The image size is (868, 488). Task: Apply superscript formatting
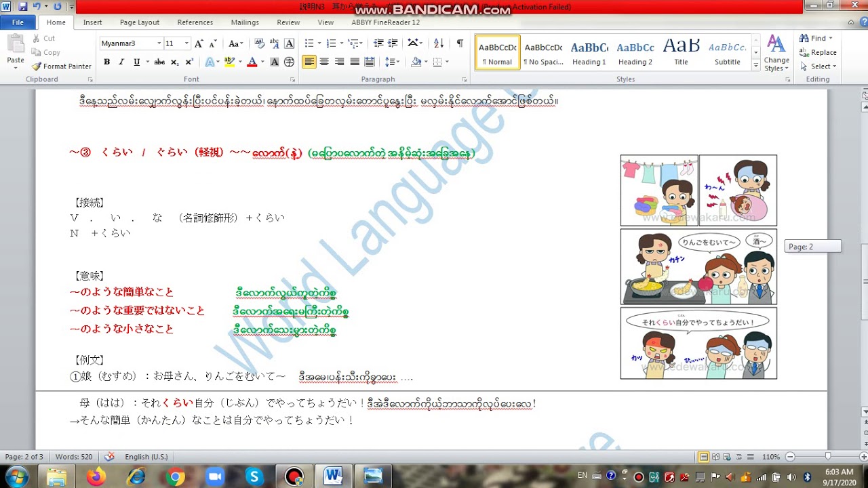pos(189,62)
